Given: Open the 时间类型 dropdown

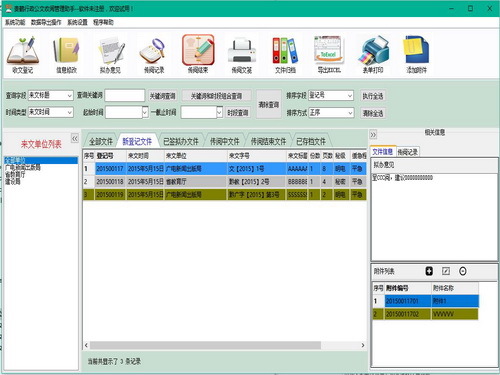Looking at the screenshot, I should [69, 112].
